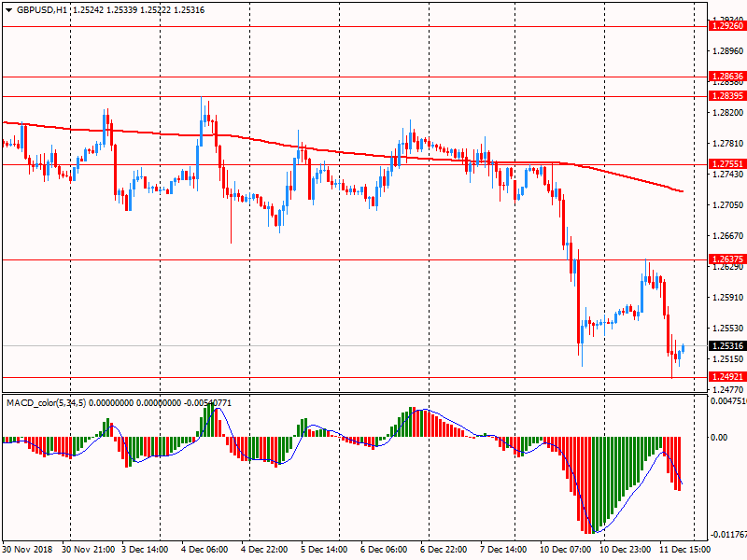The width and height of the screenshot is (747, 560).
Task: Select the 3 Dec 14:00 time axis label
Action: tap(146, 551)
